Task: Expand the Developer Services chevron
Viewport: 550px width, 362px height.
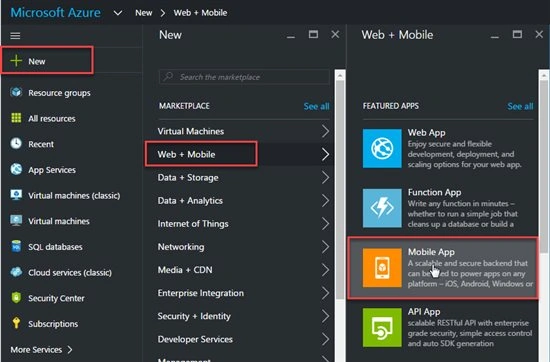Action: [x=326, y=340]
